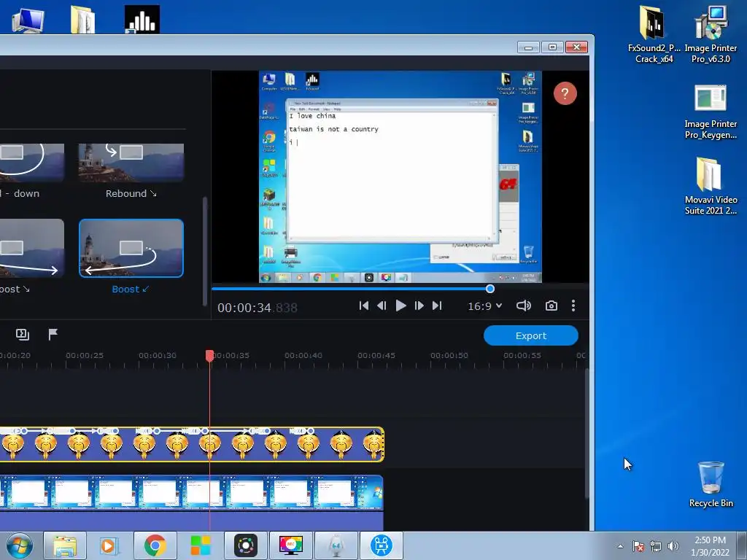747x560 pixels.
Task: Take a snapshot with camera icon
Action: pyautogui.click(x=551, y=306)
